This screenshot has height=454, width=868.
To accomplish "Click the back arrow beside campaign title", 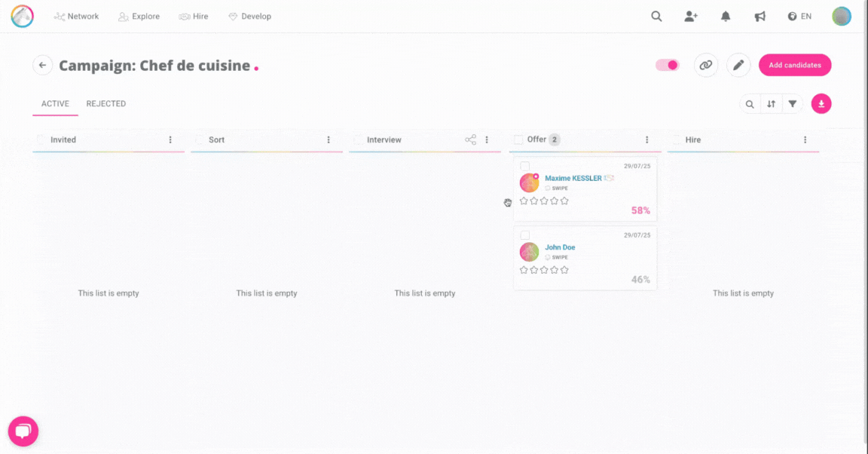I will click(42, 66).
